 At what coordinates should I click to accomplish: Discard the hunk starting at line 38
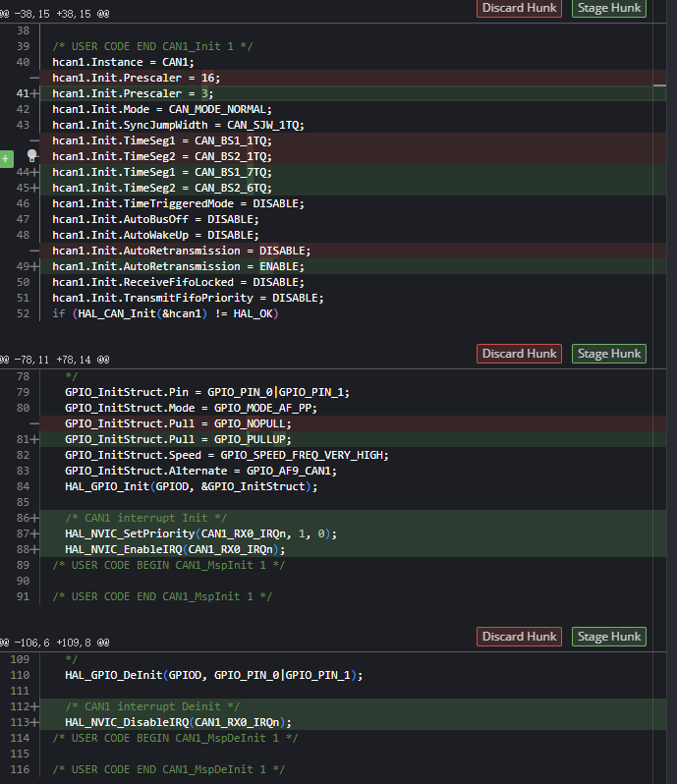[519, 8]
